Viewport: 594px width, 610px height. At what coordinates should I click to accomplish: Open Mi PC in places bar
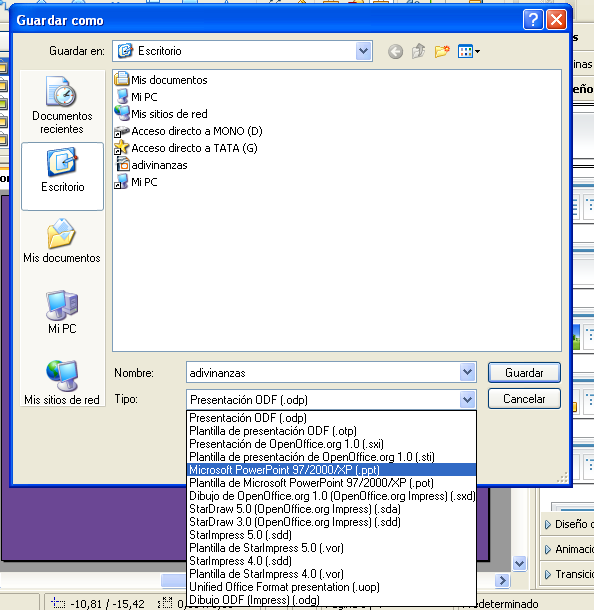pyautogui.click(x=62, y=312)
